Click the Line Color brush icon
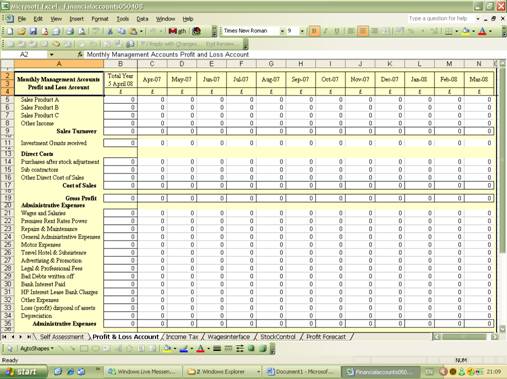The height and width of the screenshot is (379, 507). coord(184,348)
